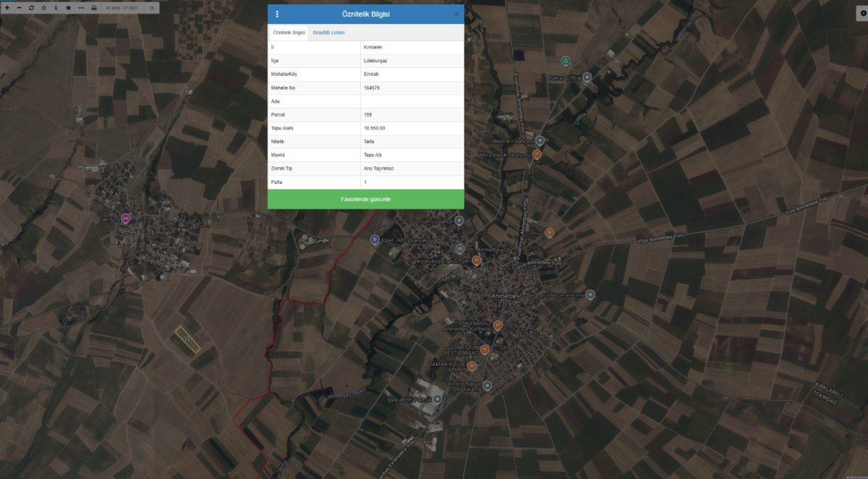Click the coordinate readout in the toolbar
This screenshot has width=868, height=479.
pos(122,7)
